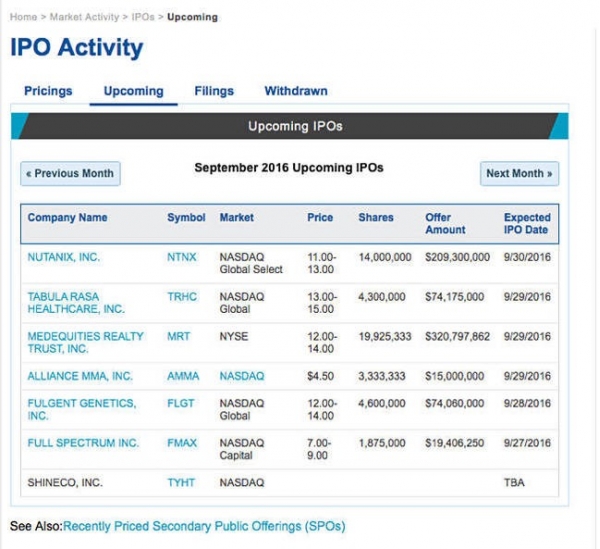Click the NTNX ticker symbol
The image size is (600, 549).
[183, 257]
